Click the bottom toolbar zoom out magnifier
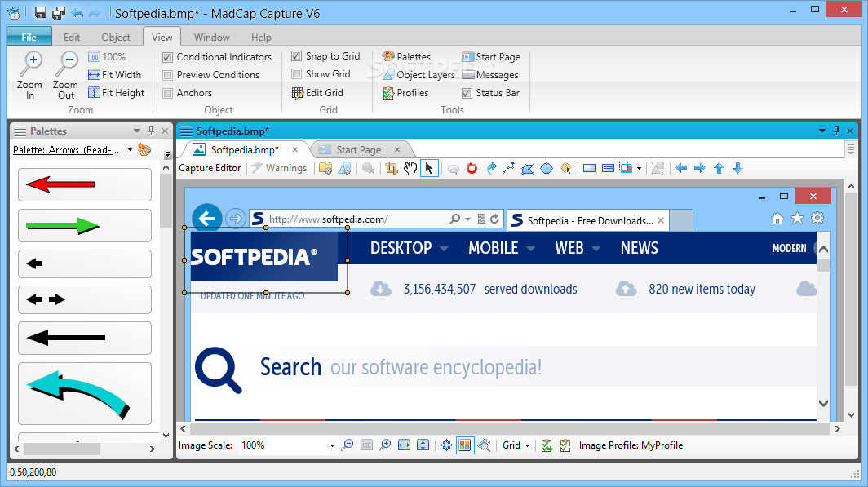This screenshot has width=868, height=487. coord(348,445)
